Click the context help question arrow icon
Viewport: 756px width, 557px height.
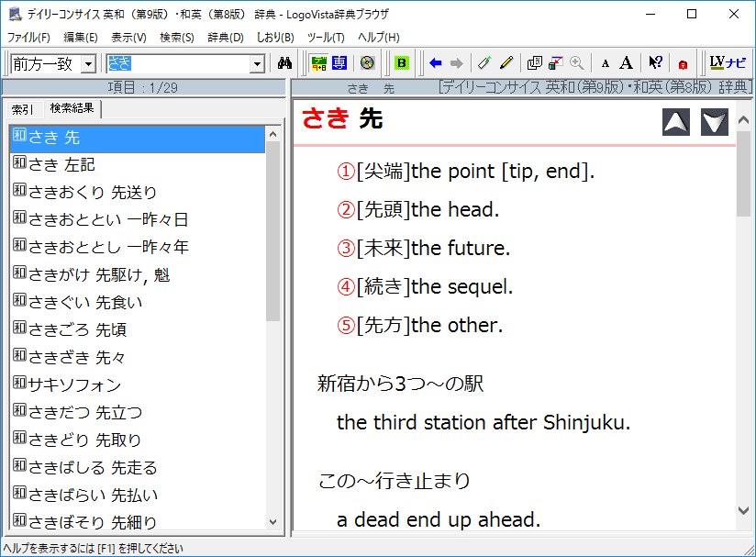[655, 63]
